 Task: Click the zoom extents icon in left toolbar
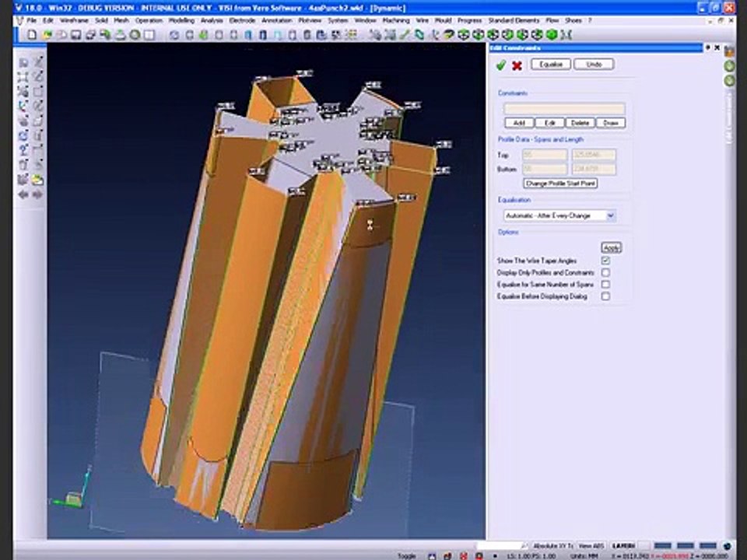[23, 77]
